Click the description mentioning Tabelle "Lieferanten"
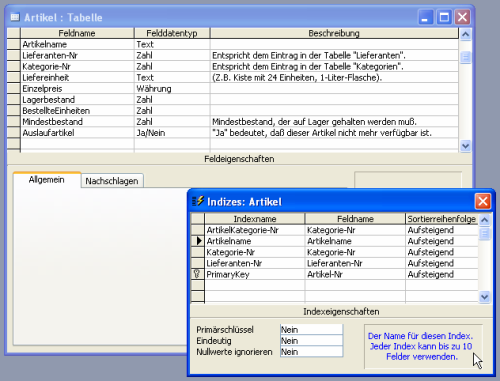Viewport: 500px width, 381px height. coord(334,55)
